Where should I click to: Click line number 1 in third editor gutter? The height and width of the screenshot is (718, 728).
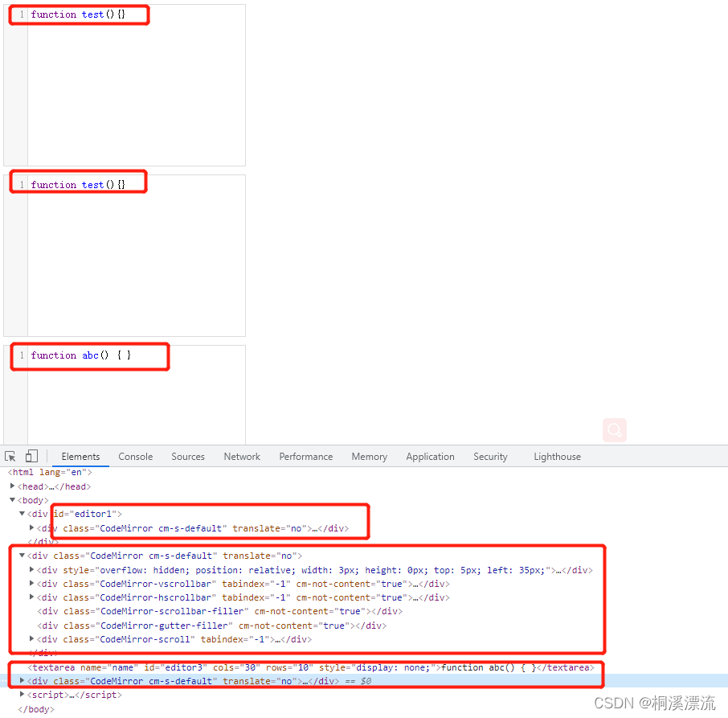click(x=22, y=355)
